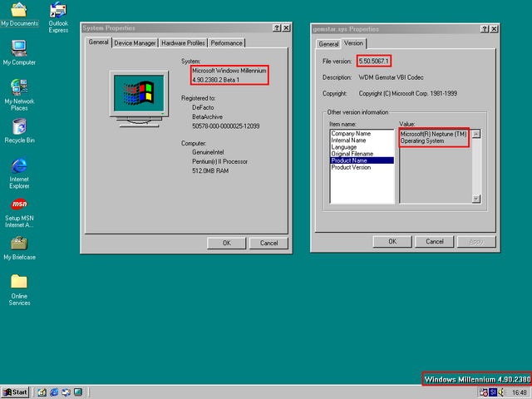Viewport: 532px width, 399px height.
Task: Click the Value box scrollbar down arrow
Action: [x=476, y=199]
